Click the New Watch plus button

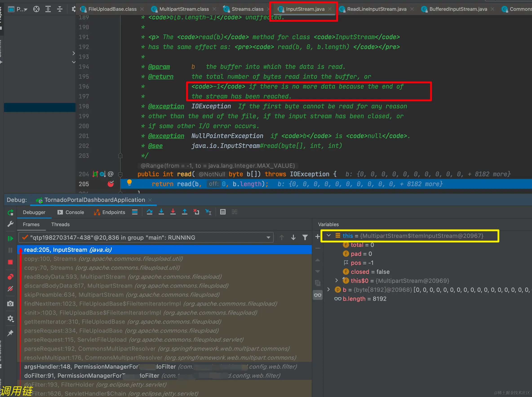tap(317, 236)
